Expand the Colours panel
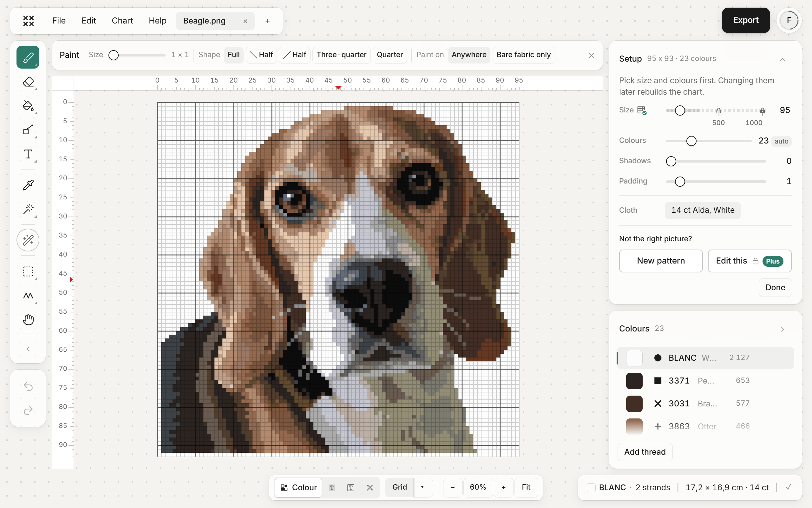The width and height of the screenshot is (812, 508). (x=782, y=329)
